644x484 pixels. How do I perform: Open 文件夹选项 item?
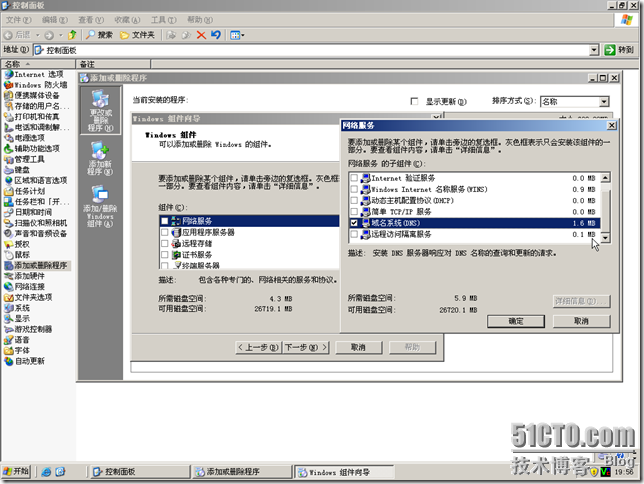pyautogui.click(x=28, y=297)
